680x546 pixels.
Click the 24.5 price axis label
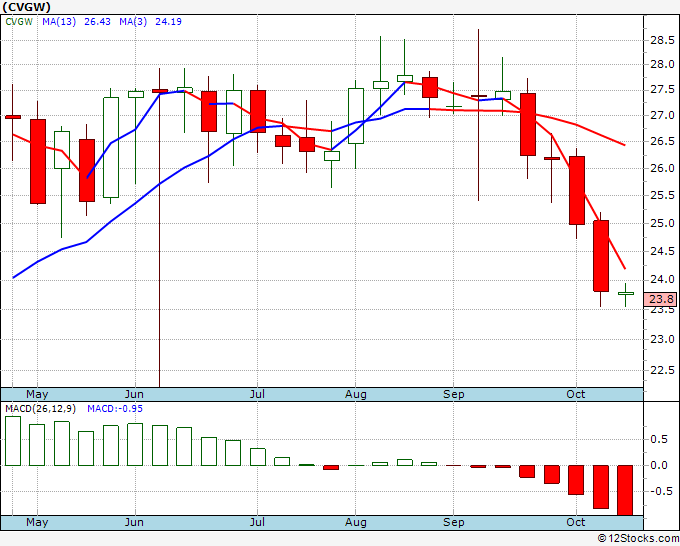coord(662,252)
